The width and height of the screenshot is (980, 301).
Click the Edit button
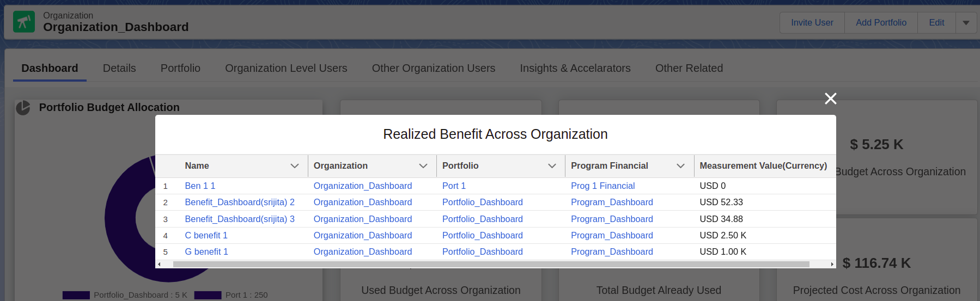[x=936, y=23]
